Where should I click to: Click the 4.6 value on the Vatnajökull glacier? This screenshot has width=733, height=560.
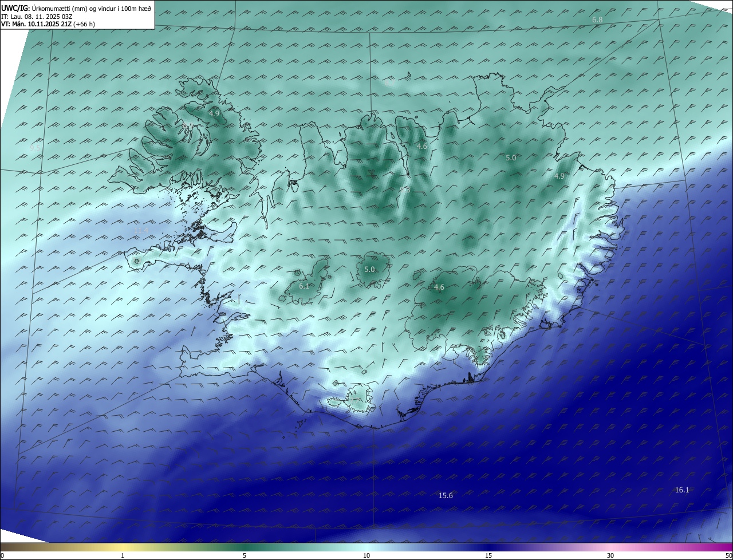(439, 287)
